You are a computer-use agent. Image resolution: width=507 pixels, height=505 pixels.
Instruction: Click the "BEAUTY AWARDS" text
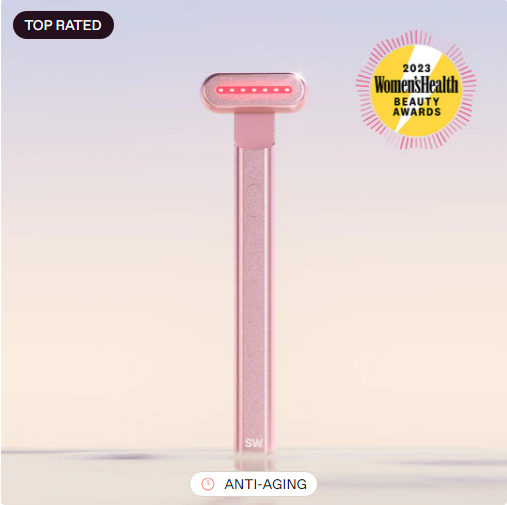(x=417, y=106)
